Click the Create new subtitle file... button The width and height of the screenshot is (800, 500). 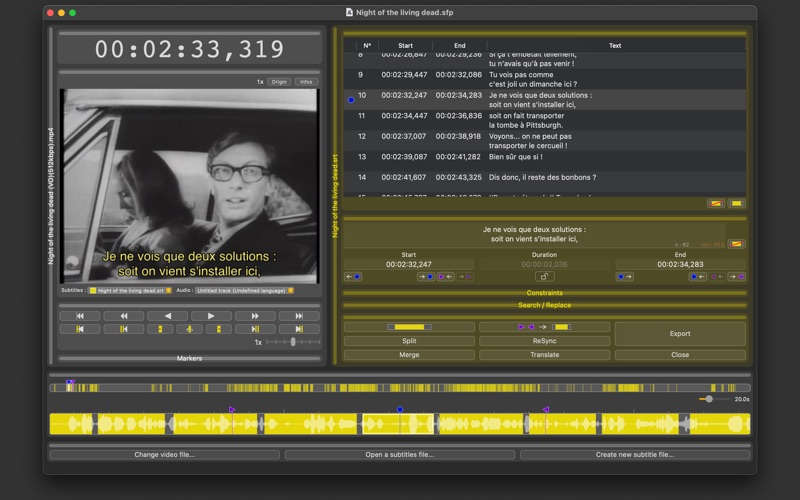[x=635, y=455]
